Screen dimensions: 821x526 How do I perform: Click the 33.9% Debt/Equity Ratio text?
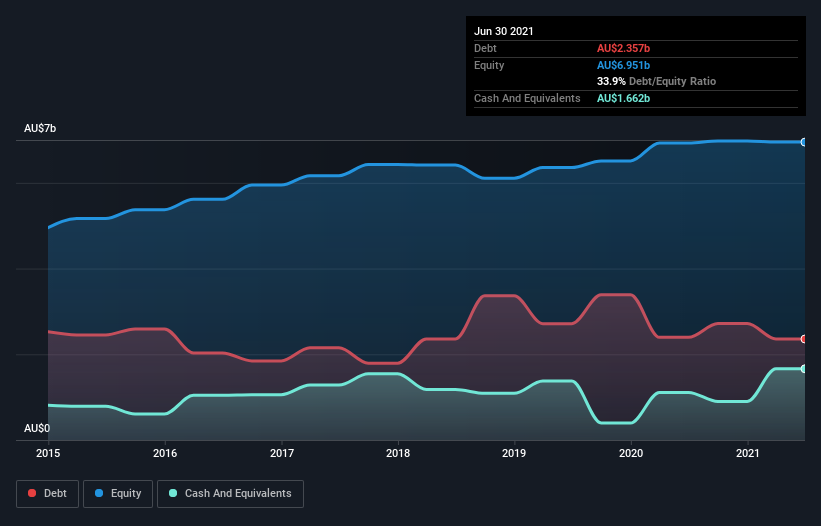click(x=656, y=81)
